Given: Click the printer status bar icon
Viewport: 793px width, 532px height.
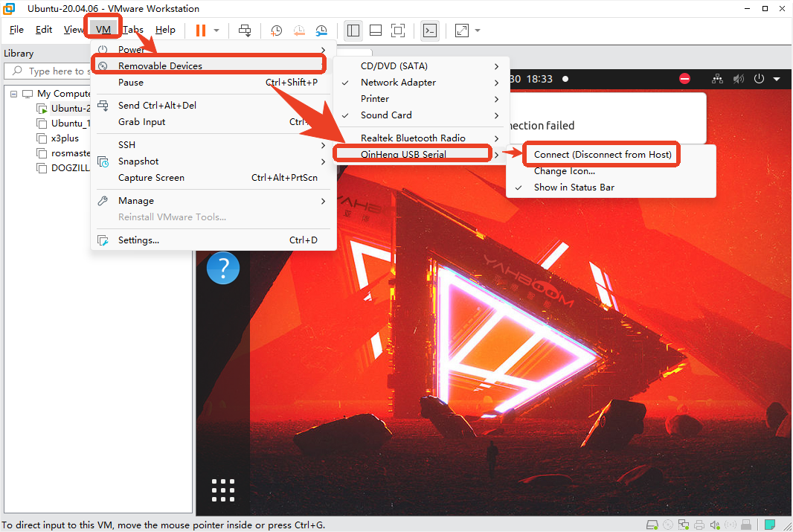Looking at the screenshot, I should pos(699,525).
